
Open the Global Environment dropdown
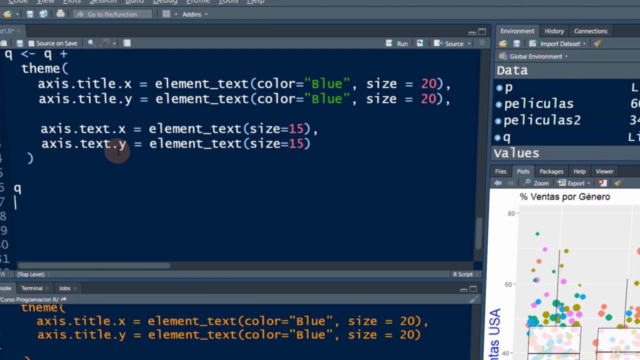coord(533,56)
